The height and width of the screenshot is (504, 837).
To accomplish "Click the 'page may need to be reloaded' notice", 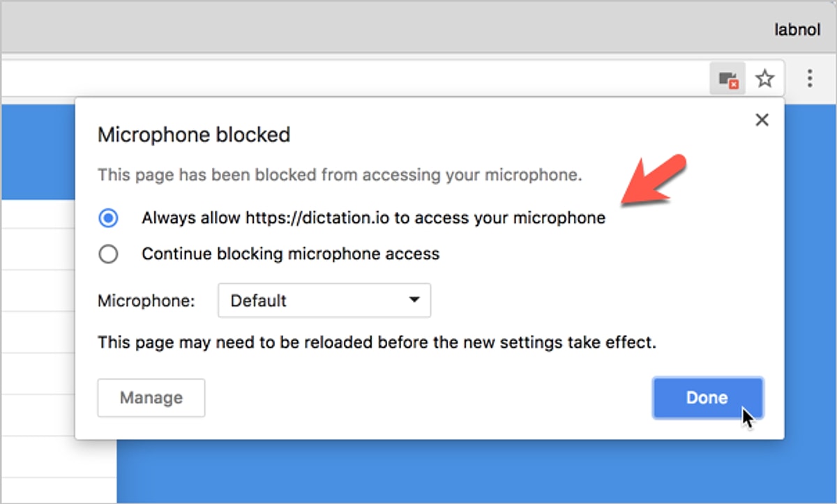I will (x=377, y=343).
